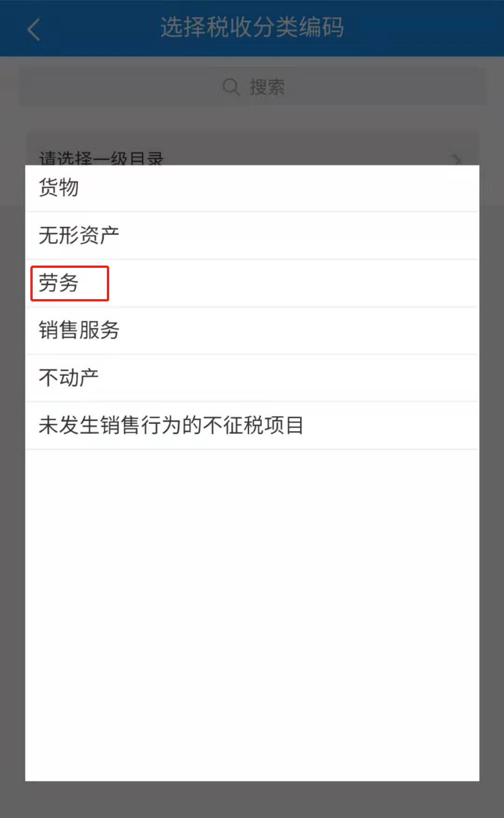The height and width of the screenshot is (818, 504).
Task: Click the first list row labeled 货物
Action: point(252,188)
